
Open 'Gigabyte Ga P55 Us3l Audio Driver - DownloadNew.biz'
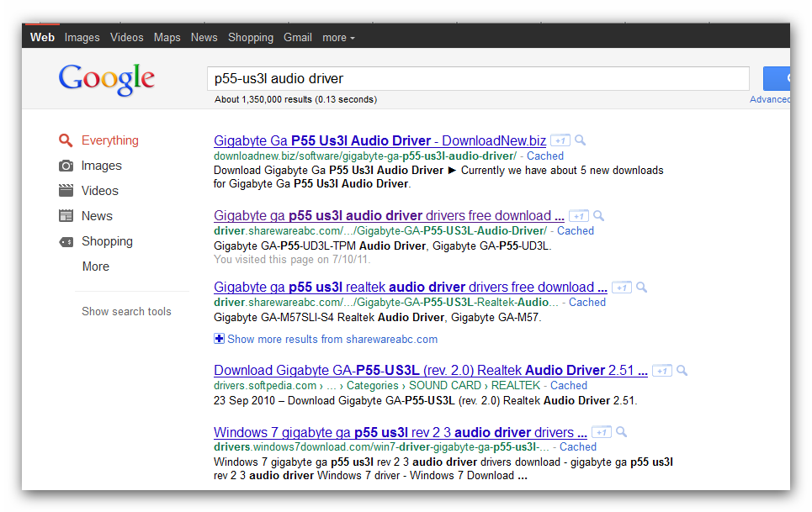[x=380, y=140]
